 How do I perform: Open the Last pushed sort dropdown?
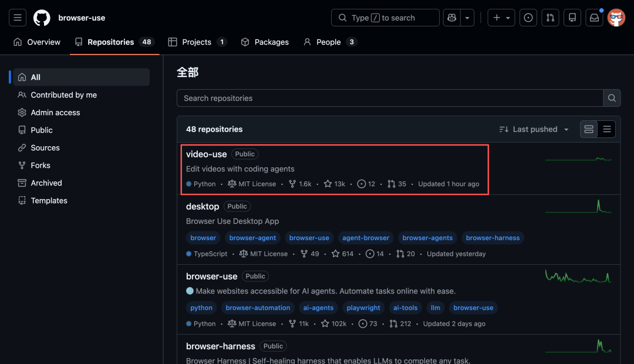click(534, 129)
